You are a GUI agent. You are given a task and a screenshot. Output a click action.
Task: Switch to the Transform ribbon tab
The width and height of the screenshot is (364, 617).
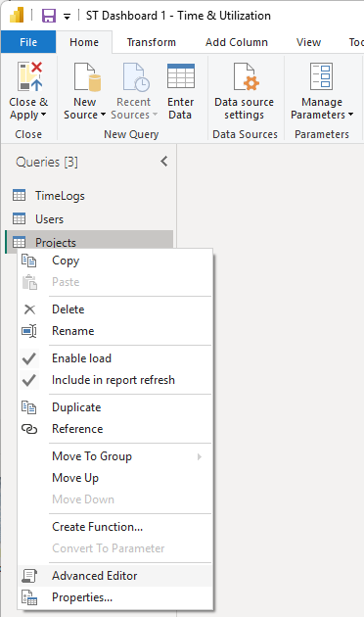click(x=152, y=42)
